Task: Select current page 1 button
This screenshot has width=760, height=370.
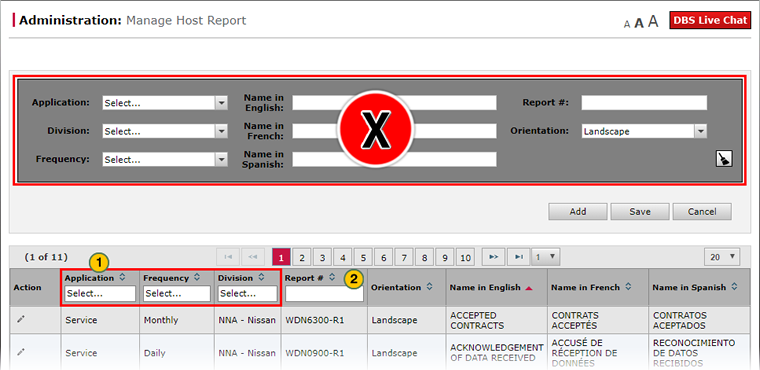Action: coord(281,257)
